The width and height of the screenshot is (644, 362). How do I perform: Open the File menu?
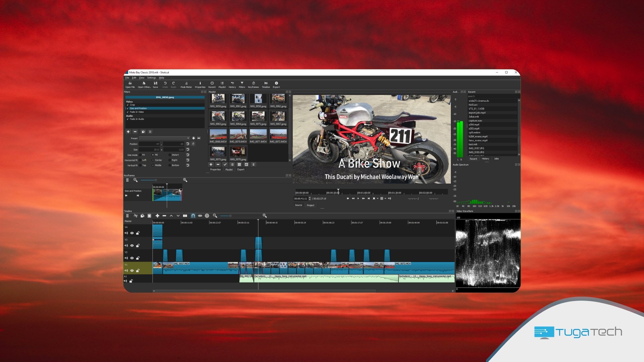(x=127, y=78)
